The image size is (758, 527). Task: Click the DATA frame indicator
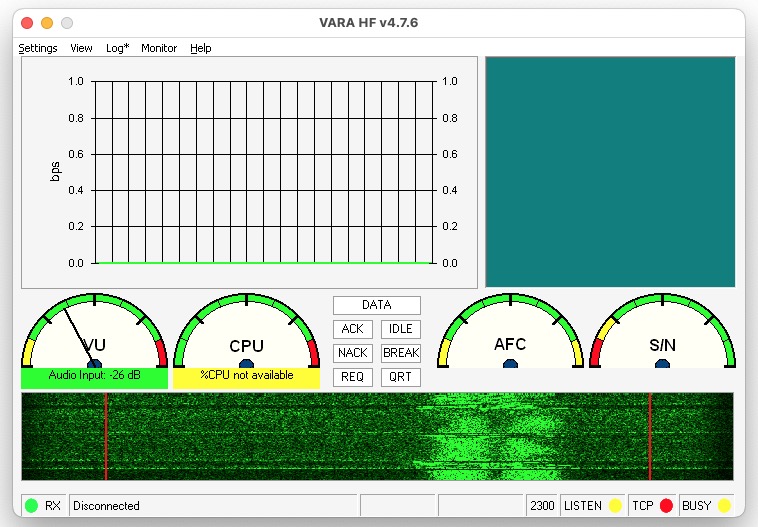[x=376, y=305]
